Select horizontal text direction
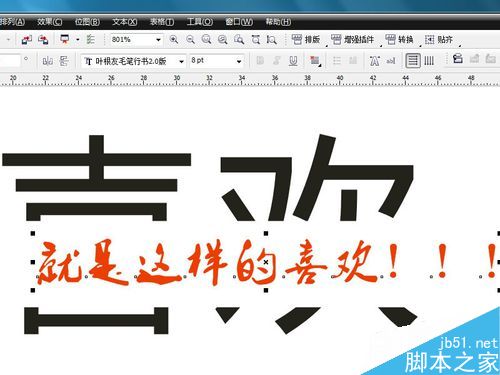 coord(413,61)
